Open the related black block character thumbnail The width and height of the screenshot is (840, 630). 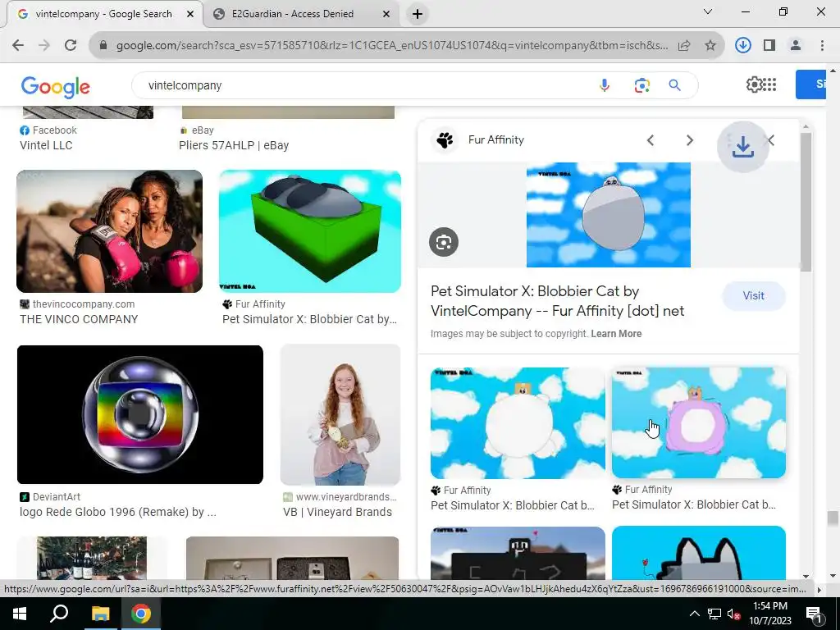pyautogui.click(x=518, y=552)
